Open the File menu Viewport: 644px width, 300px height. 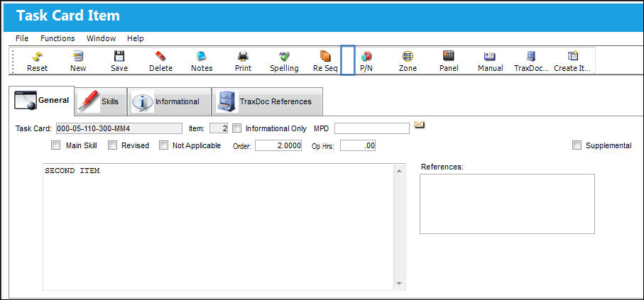point(22,38)
